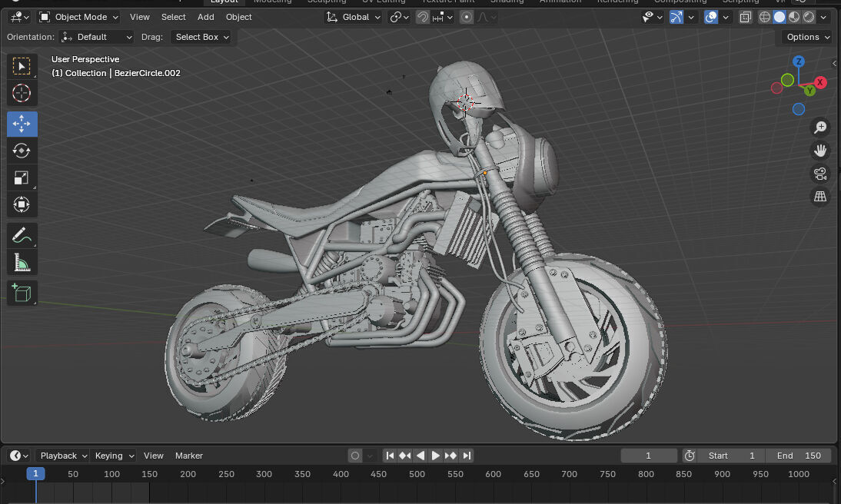Screen dimensions: 841x504
Task: Click the viewport zoom magnifier icon
Action: tap(820, 127)
